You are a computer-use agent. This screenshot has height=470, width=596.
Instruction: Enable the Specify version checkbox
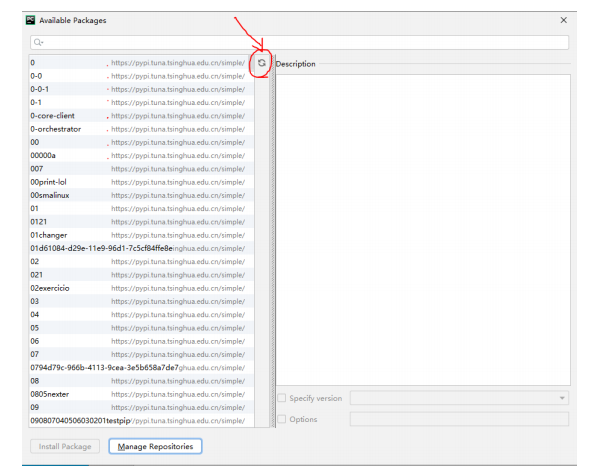(282, 398)
